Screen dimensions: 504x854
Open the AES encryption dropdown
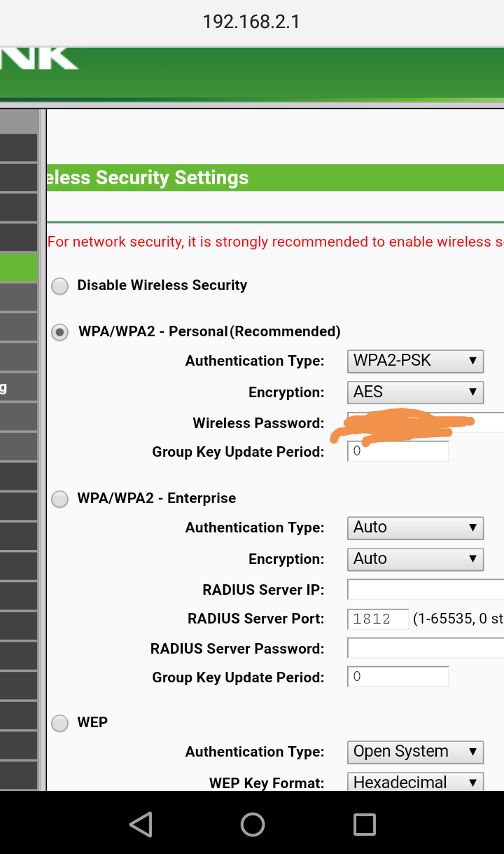pyautogui.click(x=415, y=392)
